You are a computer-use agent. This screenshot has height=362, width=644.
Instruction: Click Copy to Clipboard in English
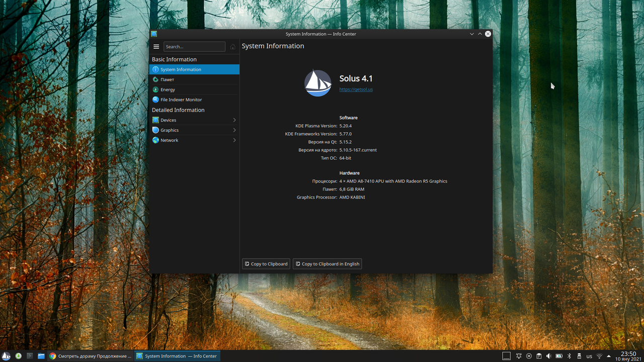328,264
